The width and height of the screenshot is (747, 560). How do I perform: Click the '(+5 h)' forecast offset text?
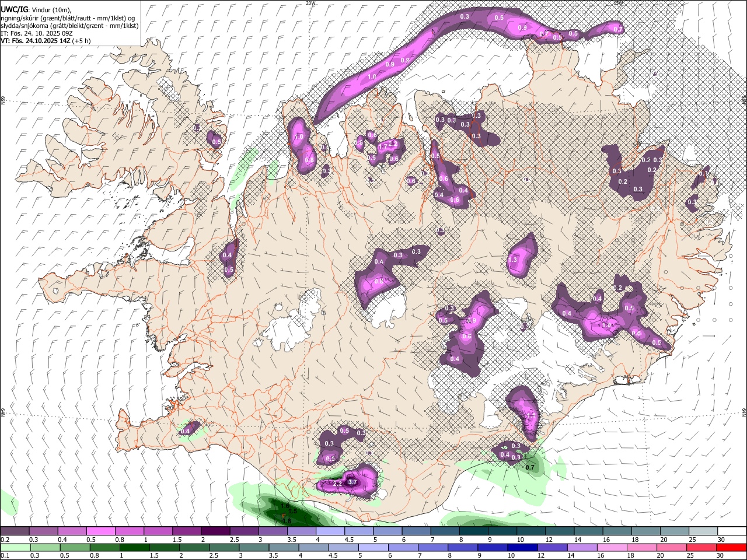[x=82, y=41]
